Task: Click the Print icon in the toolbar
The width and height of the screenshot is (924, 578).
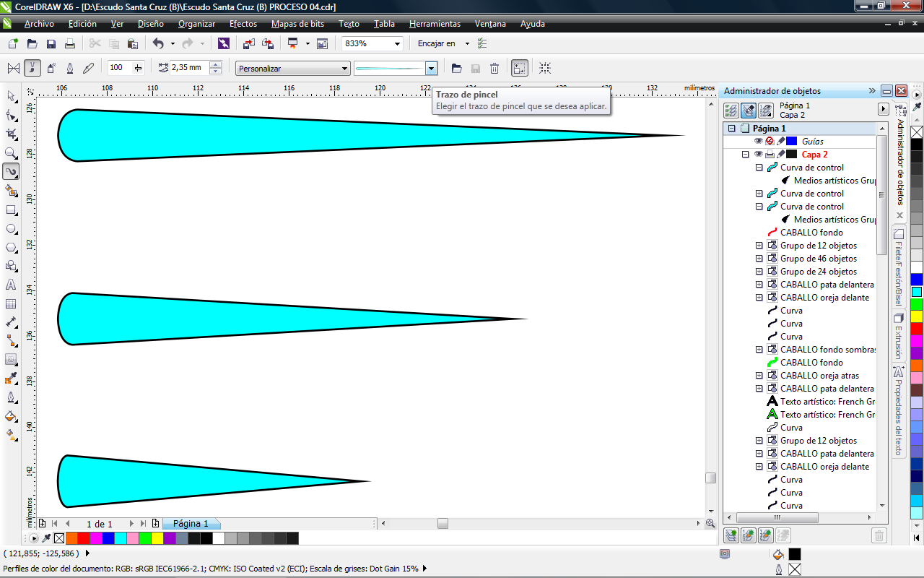Action: [x=70, y=43]
